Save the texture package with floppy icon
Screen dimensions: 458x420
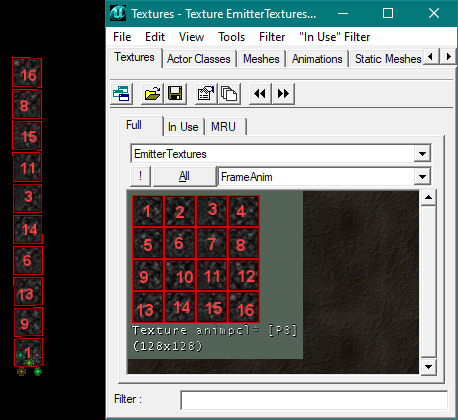[175, 94]
